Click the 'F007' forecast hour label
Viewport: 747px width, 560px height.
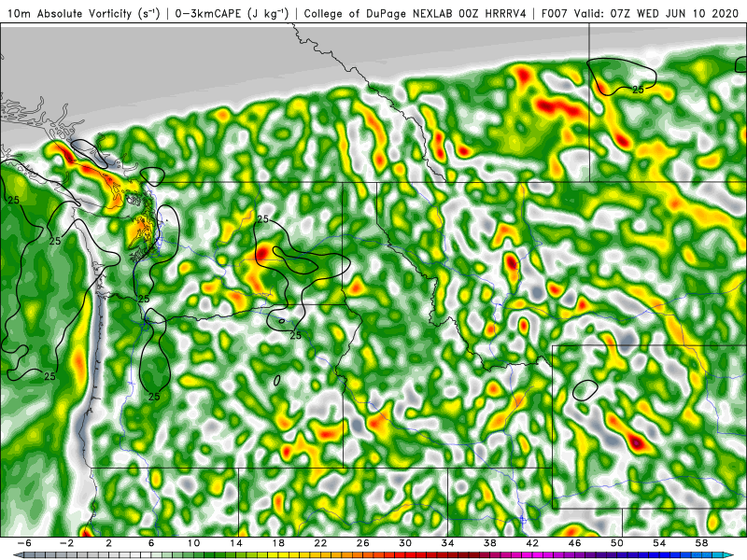pos(555,13)
